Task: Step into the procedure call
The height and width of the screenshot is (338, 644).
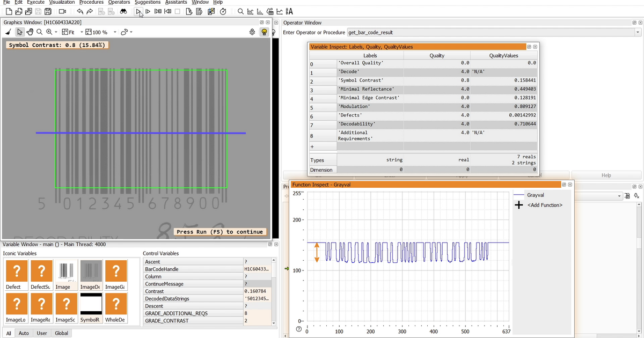Action: tap(158, 11)
